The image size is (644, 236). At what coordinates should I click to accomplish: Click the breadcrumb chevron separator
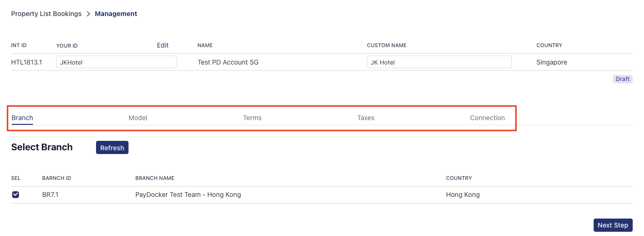click(88, 14)
